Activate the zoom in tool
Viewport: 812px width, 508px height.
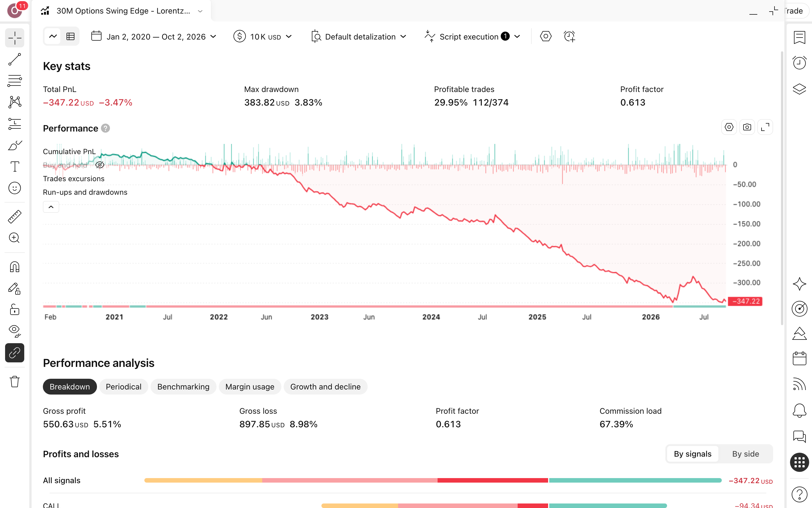(15, 238)
